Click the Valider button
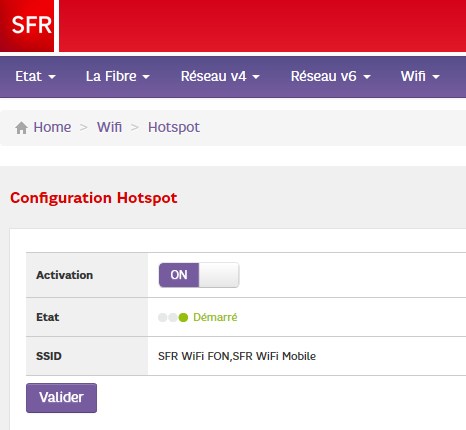Viewport: 466px width, 430px height. [62, 398]
